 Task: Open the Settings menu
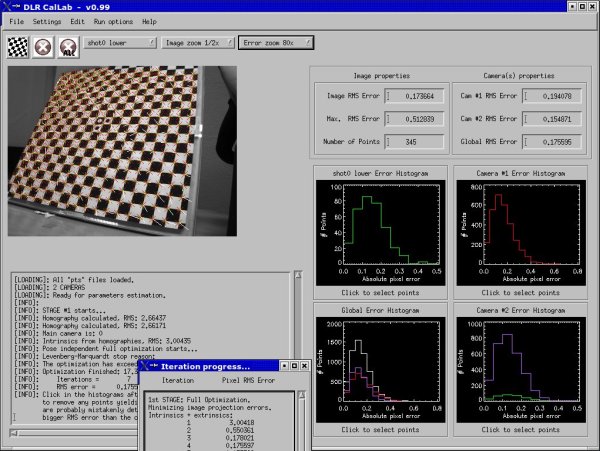[x=47, y=21]
